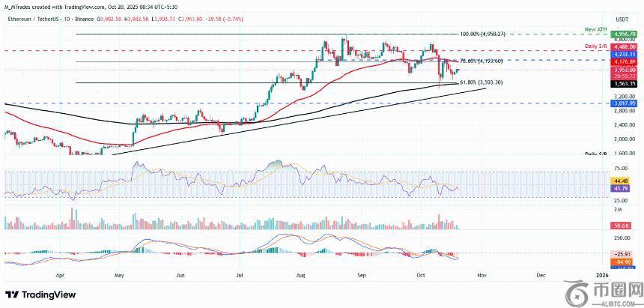Click the red 59.6K volume label

[620, 225]
